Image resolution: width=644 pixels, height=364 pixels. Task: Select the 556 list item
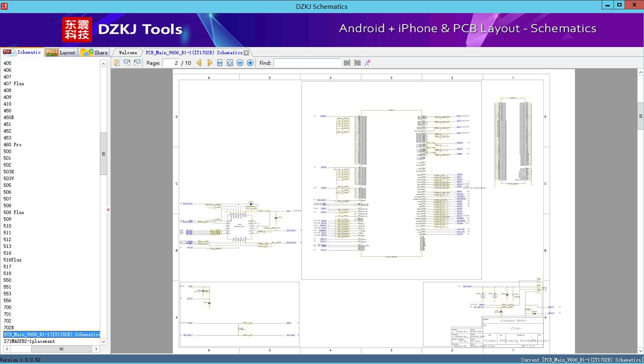8,300
